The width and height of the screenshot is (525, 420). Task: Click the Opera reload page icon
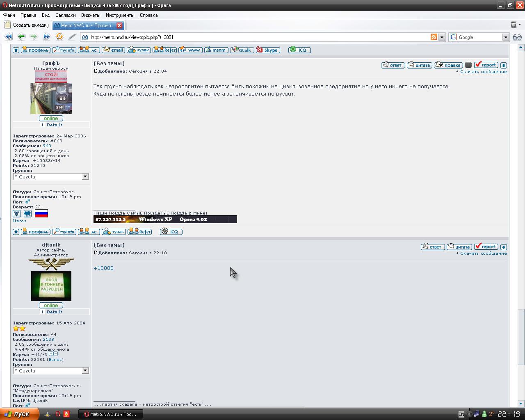coord(59,37)
